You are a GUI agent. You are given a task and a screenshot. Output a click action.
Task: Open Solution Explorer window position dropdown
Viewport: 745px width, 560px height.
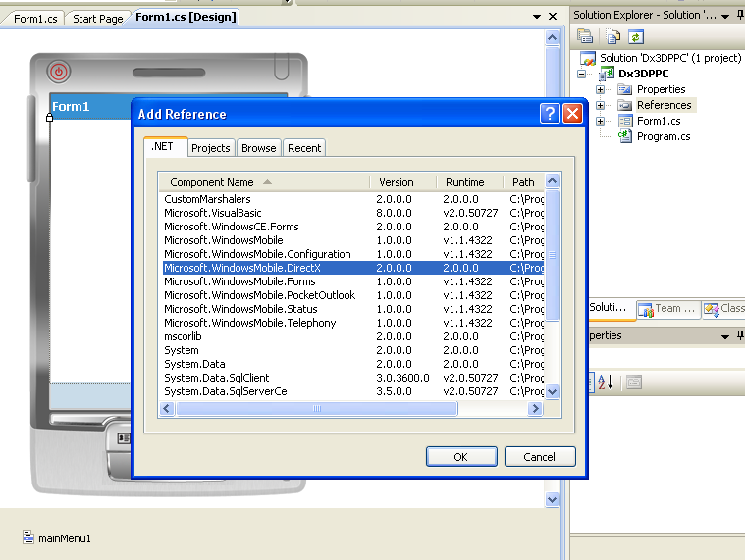coord(725,16)
